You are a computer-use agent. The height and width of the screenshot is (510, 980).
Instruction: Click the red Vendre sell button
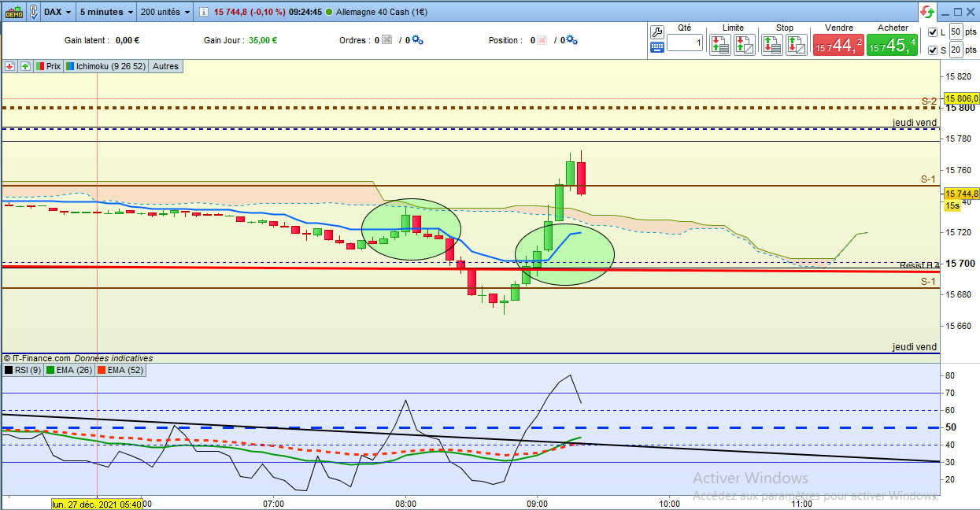tap(838, 45)
